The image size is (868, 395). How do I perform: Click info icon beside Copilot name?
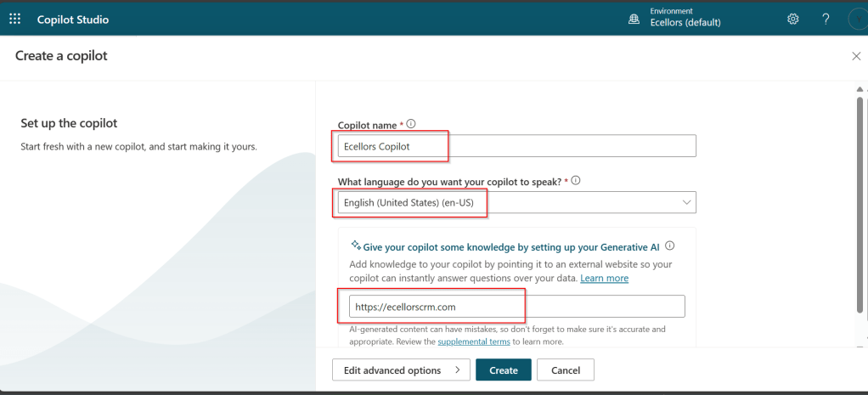[411, 124]
